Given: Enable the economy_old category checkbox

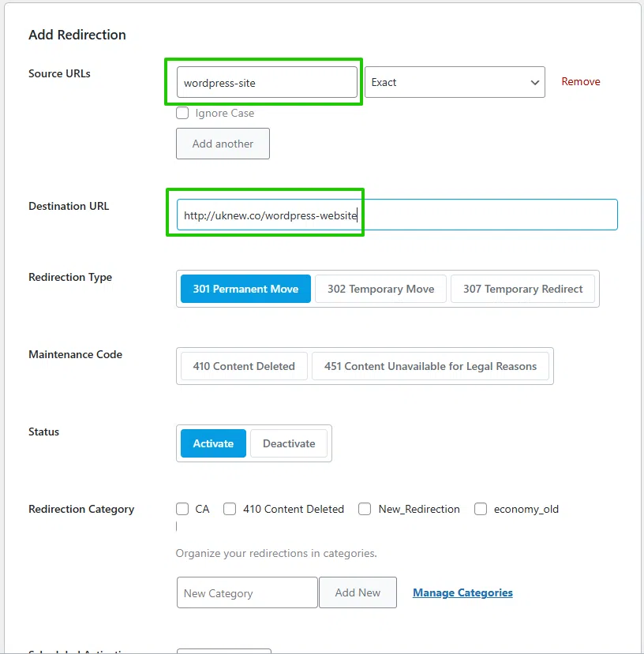Looking at the screenshot, I should pos(481,509).
